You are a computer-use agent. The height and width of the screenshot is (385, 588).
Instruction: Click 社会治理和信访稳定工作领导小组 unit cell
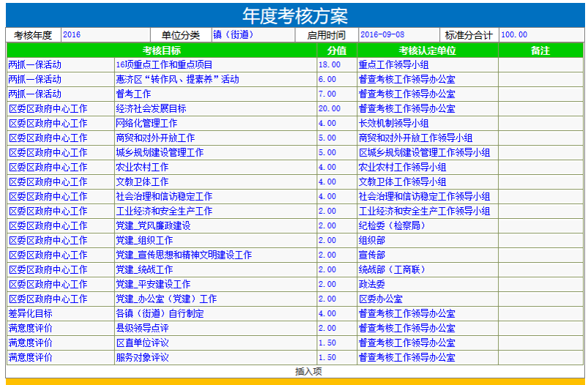click(x=428, y=196)
